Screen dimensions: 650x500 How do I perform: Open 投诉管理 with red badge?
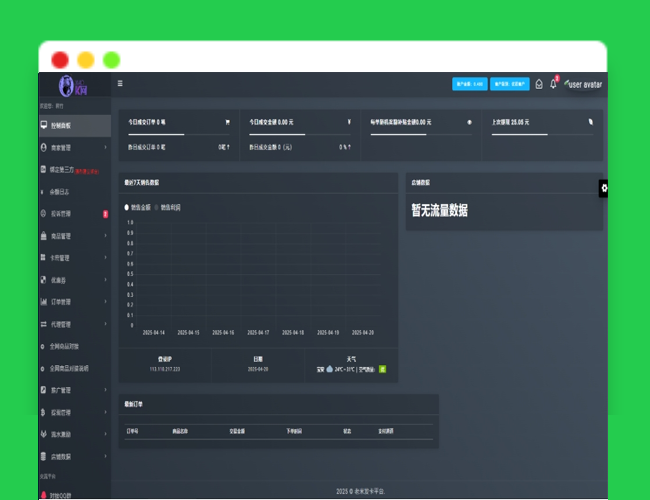coord(74,213)
